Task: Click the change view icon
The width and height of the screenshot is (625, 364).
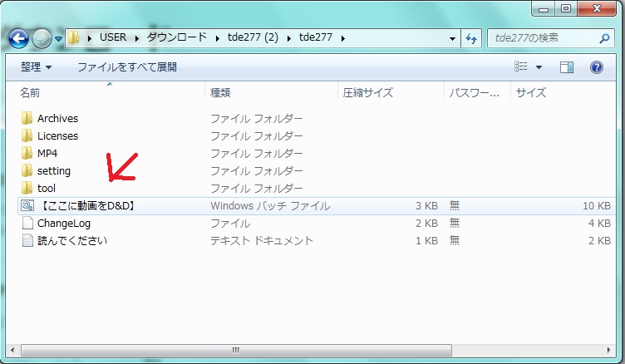Action: (520, 66)
